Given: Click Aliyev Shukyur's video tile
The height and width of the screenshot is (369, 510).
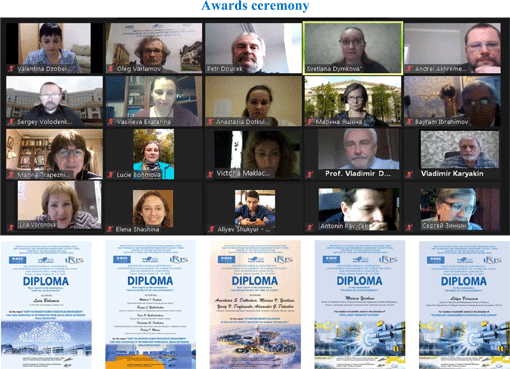Looking at the screenshot, I should tap(253, 208).
